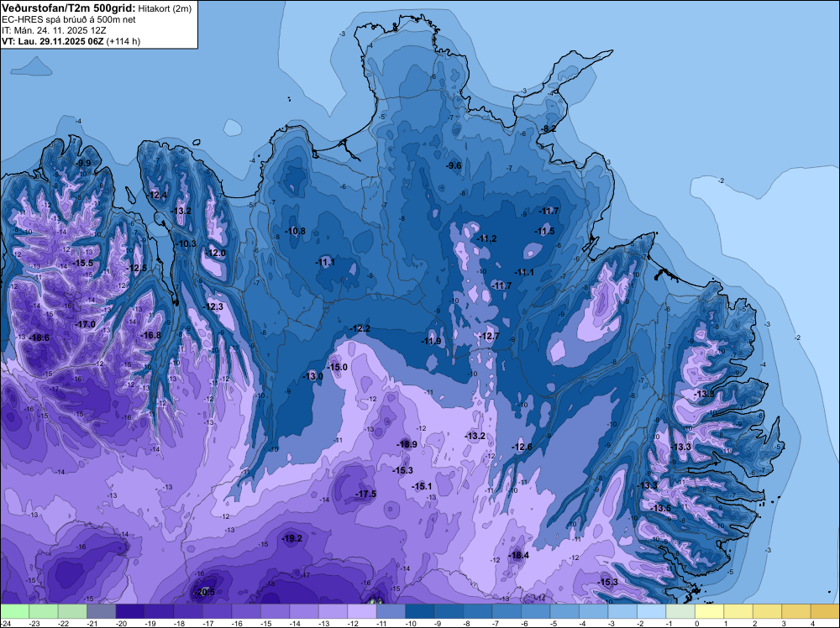Click the -8.2 temperature label
Screen dimensions: 840x628
549,128
